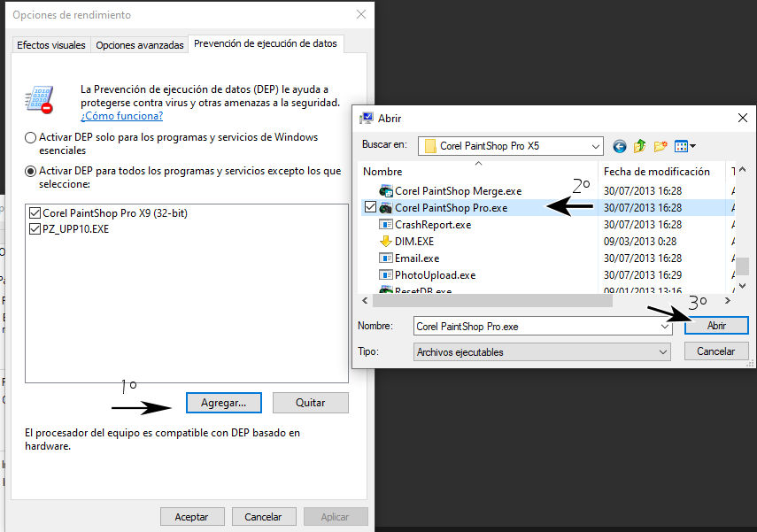Close the Opciones de rendimiento window
The height and width of the screenshot is (532, 757).
(x=361, y=14)
